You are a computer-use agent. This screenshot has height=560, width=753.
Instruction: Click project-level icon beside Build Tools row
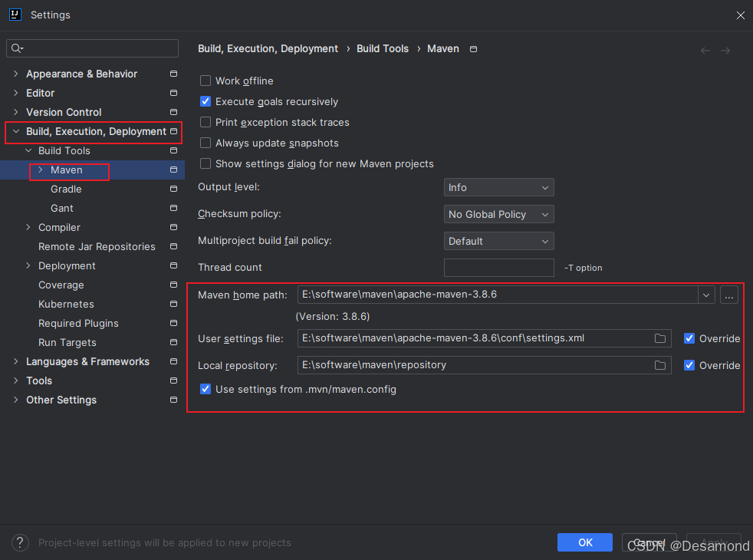pos(173,150)
